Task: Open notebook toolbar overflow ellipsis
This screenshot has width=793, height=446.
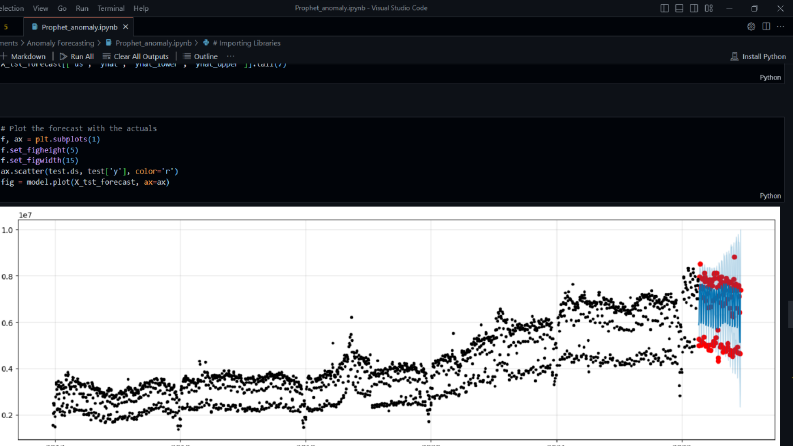Action: pyautogui.click(x=231, y=56)
